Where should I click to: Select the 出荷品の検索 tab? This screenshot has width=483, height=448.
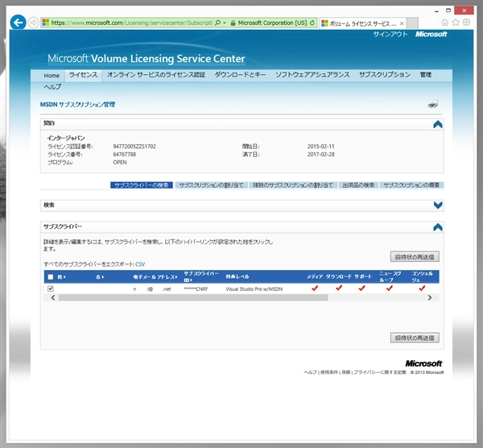358,185
